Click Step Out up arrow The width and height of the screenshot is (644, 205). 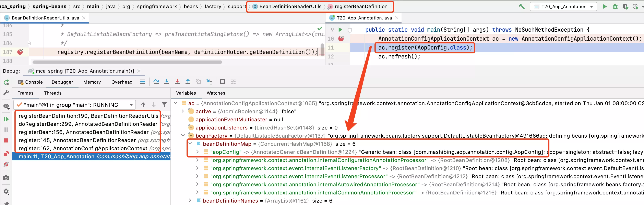click(x=188, y=82)
